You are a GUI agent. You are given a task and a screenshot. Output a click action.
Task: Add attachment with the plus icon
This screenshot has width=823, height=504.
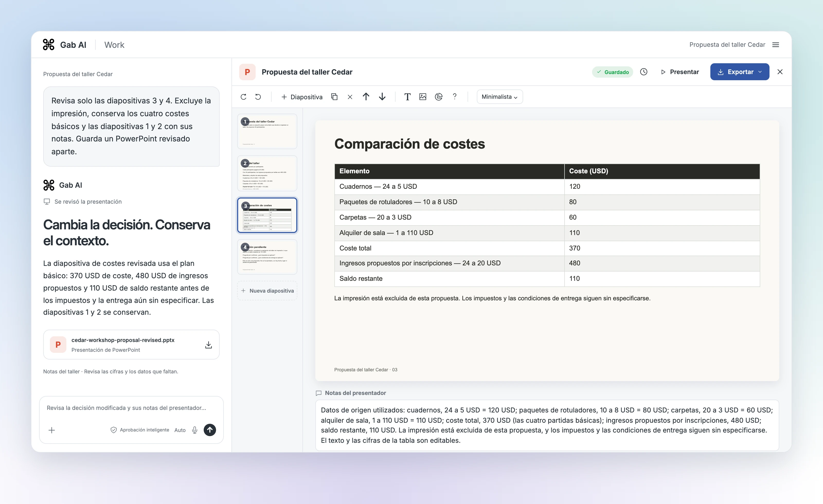[52, 430]
